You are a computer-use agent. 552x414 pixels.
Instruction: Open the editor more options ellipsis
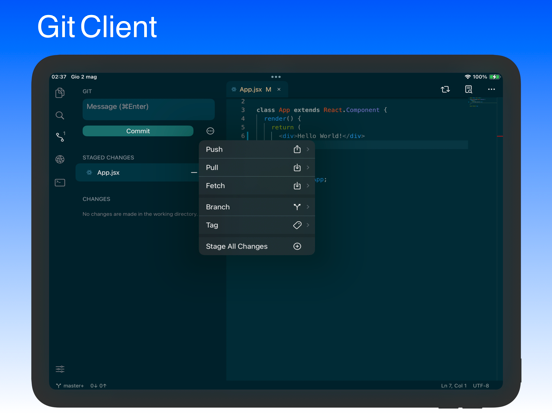491,89
